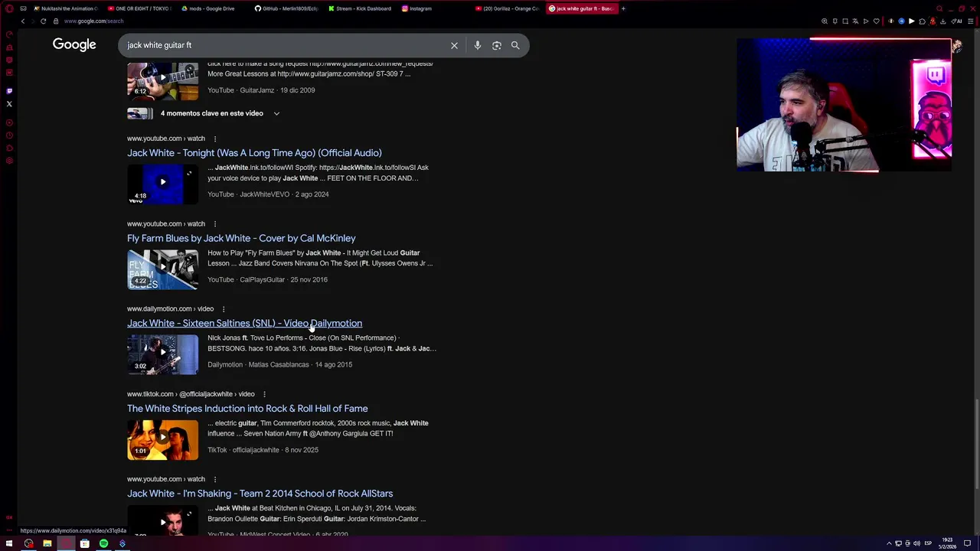Open options for the TikTok result

(264, 394)
